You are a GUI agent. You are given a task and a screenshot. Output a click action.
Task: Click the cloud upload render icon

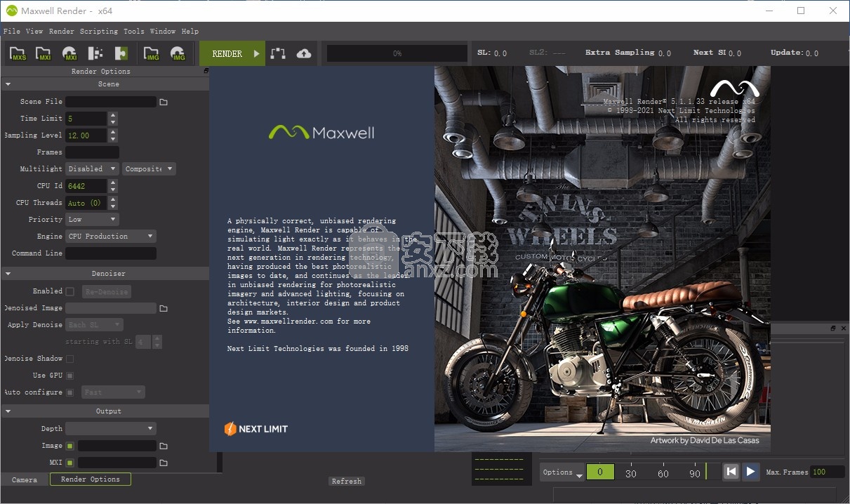[x=304, y=53]
